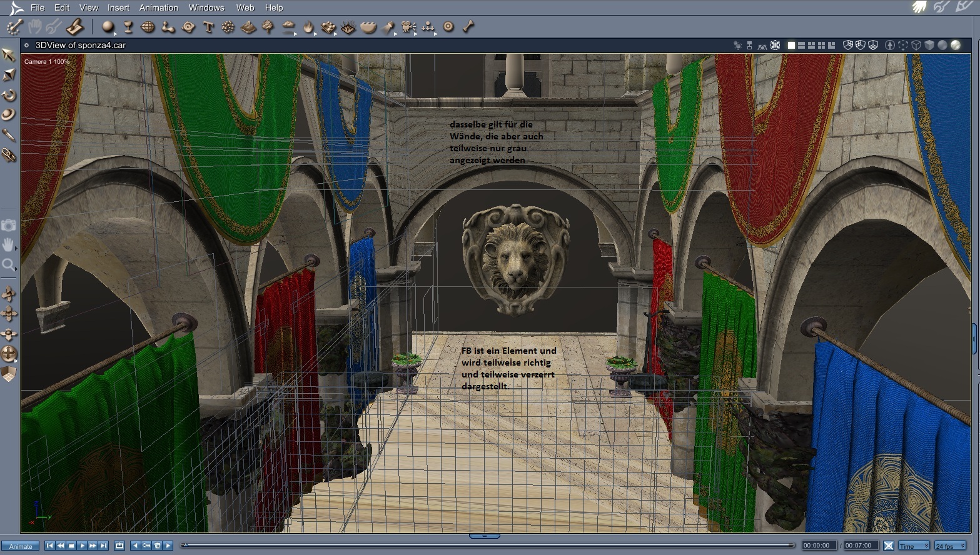980x555 pixels.
Task: Insert a hair grass object
Action: pos(348,27)
